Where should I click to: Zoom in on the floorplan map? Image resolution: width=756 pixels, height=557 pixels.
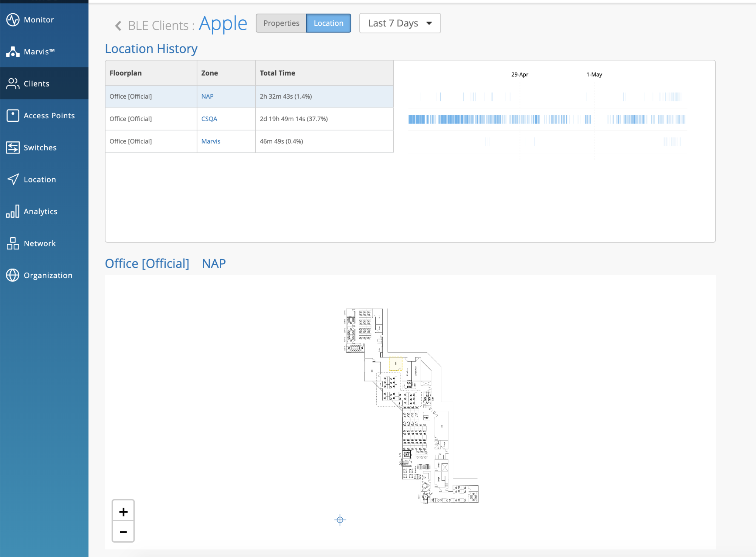[x=123, y=512]
